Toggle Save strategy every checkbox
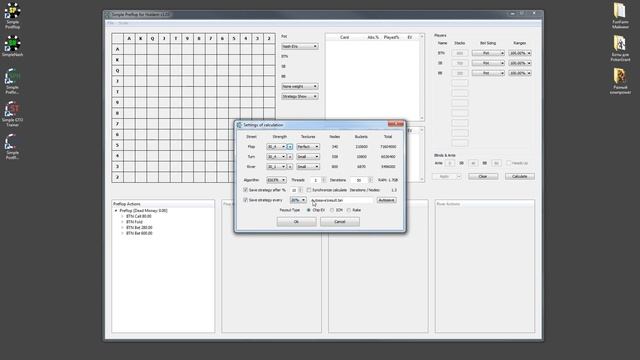 (x=245, y=200)
